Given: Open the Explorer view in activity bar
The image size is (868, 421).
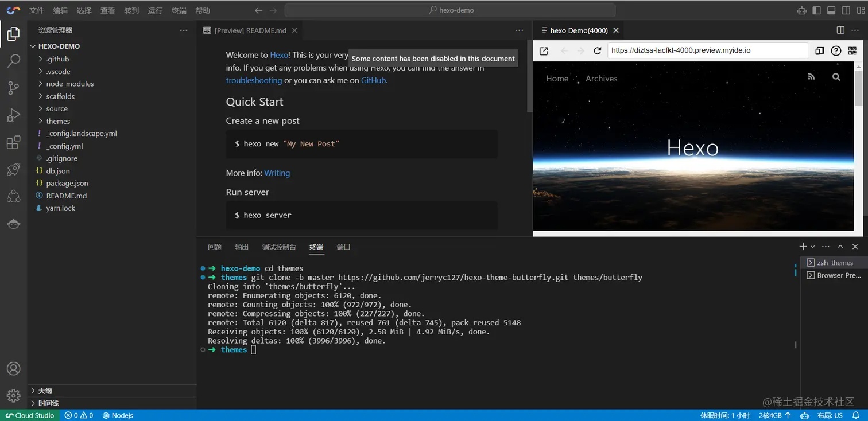Looking at the screenshot, I should (x=13, y=34).
